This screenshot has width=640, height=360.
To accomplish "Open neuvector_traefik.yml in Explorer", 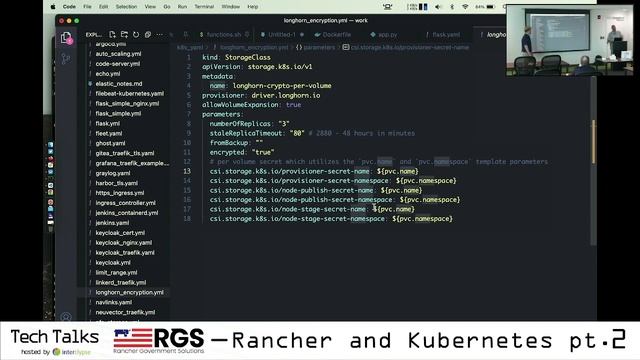I will 125,312.
